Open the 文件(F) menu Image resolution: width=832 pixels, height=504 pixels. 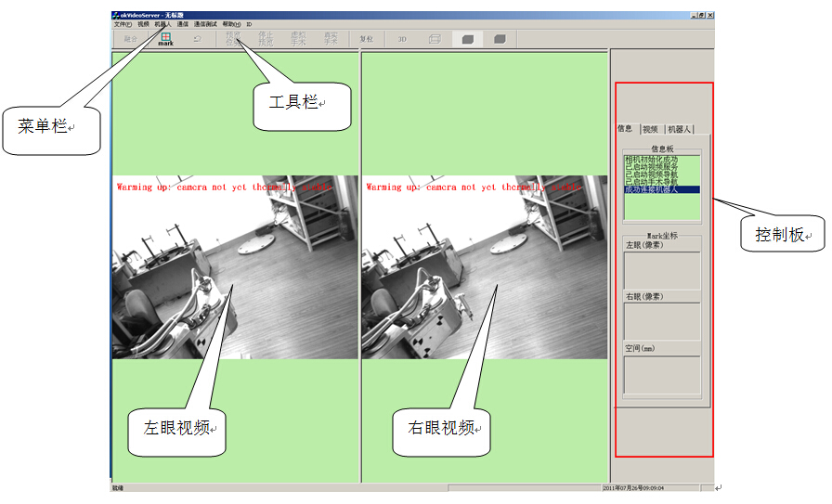point(123,24)
